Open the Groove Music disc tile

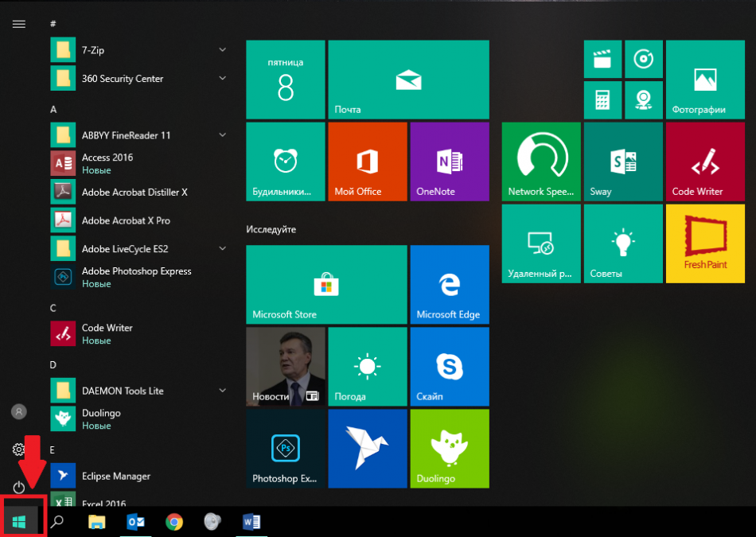(643, 60)
